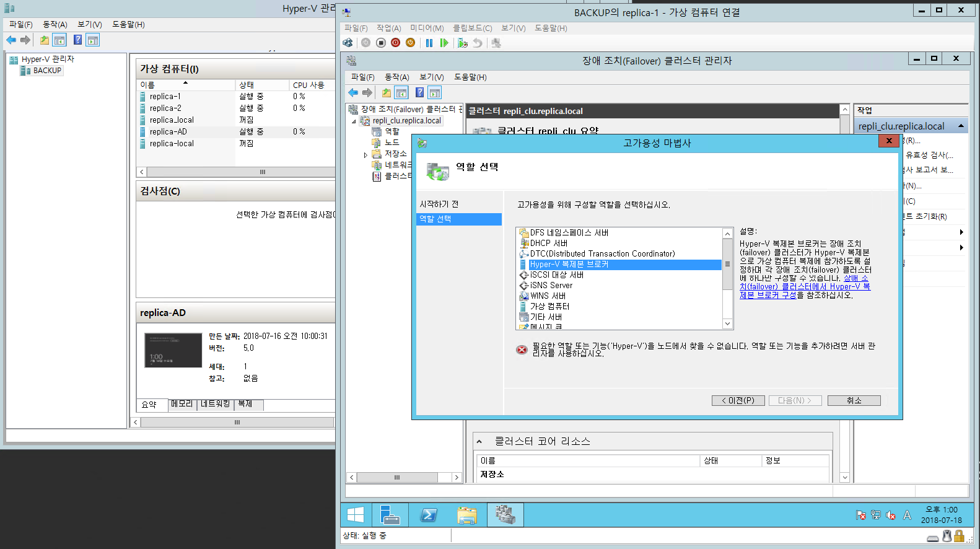Open the second submenu arrow in actions pane
This screenshot has width=980, height=549.
pos(961,247)
